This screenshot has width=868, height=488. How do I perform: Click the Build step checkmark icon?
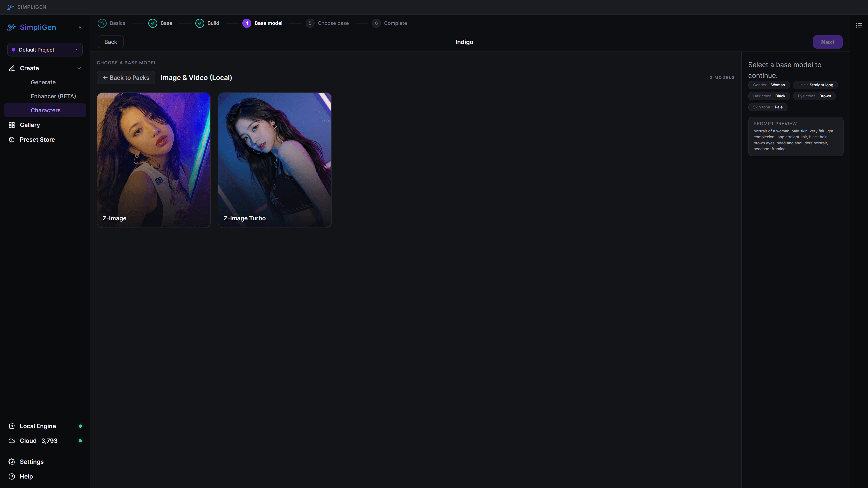[200, 23]
